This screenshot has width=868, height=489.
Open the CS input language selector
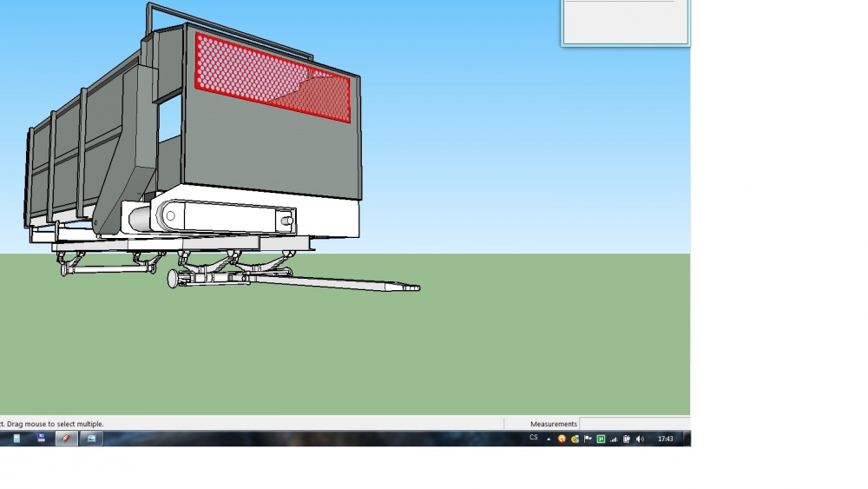(x=534, y=438)
